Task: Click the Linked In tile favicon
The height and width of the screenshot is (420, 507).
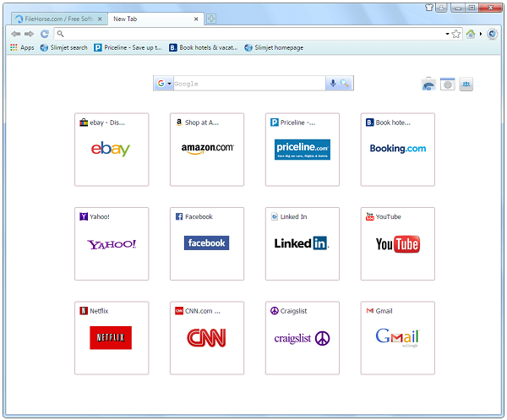Action: click(275, 216)
